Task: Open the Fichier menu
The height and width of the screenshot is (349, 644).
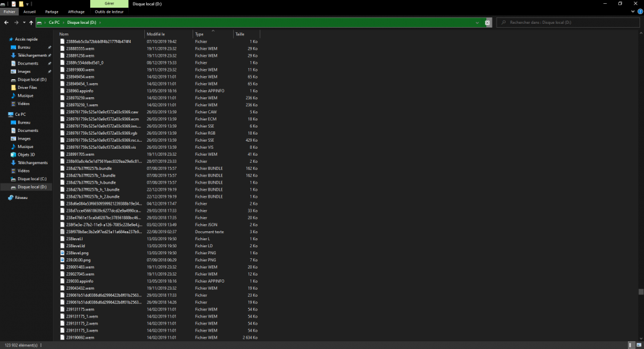Action: click(x=10, y=12)
